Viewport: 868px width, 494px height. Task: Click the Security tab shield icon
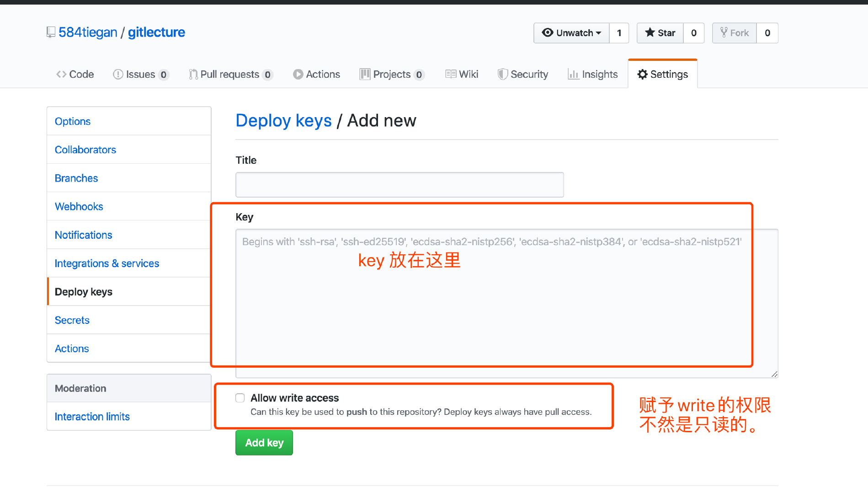[x=503, y=74]
